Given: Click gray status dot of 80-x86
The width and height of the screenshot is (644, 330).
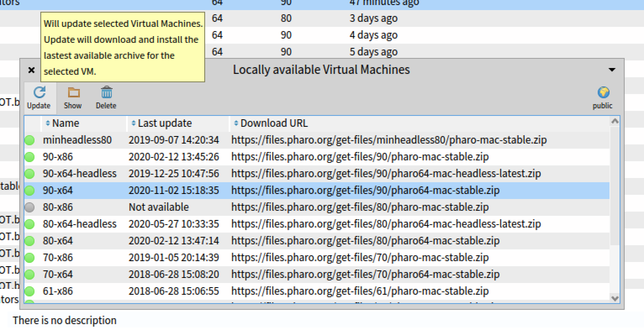Looking at the screenshot, I should pos(29,207).
